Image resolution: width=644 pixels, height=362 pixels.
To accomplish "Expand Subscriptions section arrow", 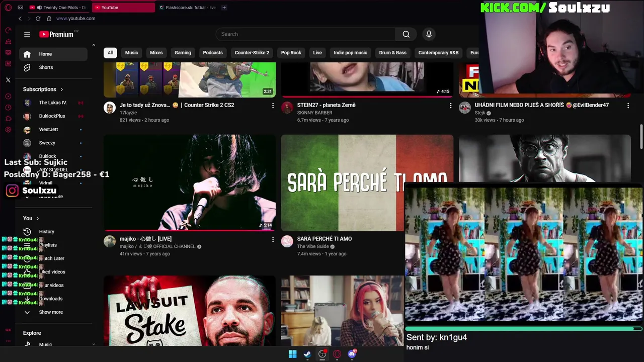I will tap(62, 89).
